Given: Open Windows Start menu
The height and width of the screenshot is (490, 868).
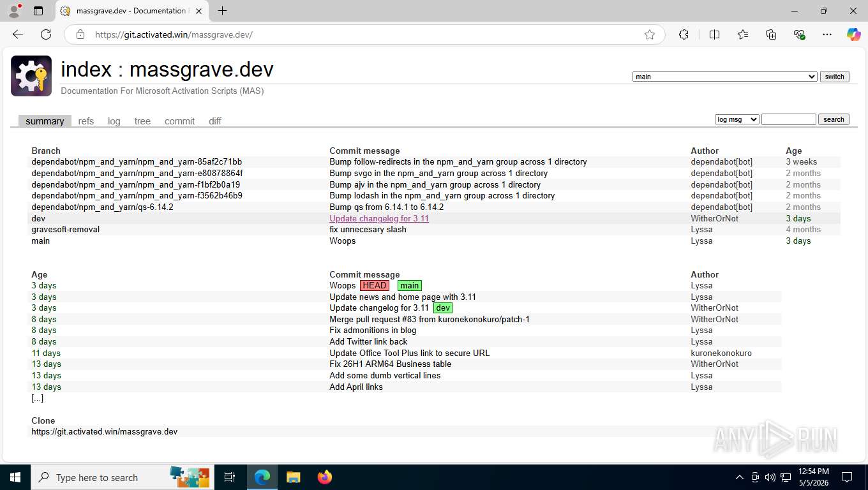Looking at the screenshot, I should (15, 477).
